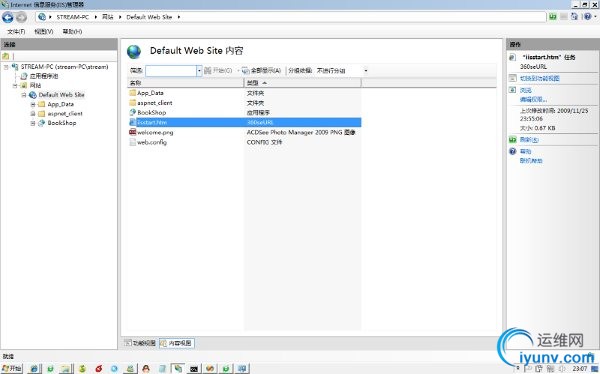
Task: Click the 23:07 clock in system tray
Action: click(580, 369)
